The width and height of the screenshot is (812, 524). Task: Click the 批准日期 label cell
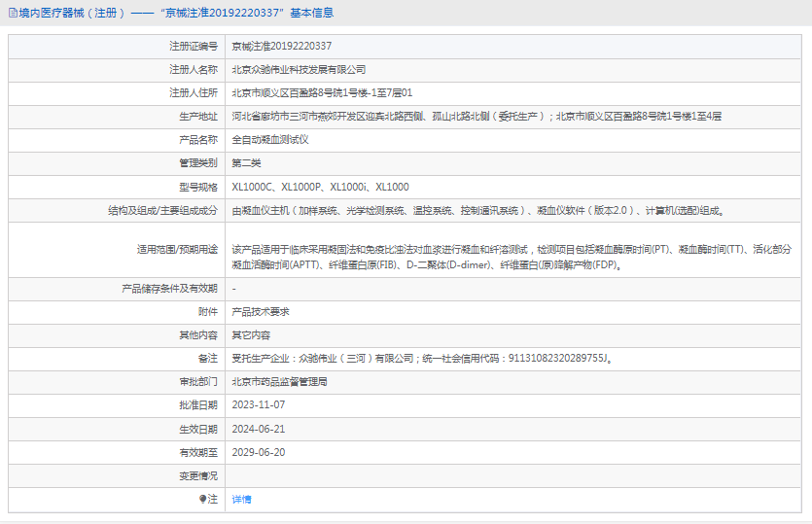[117, 405]
